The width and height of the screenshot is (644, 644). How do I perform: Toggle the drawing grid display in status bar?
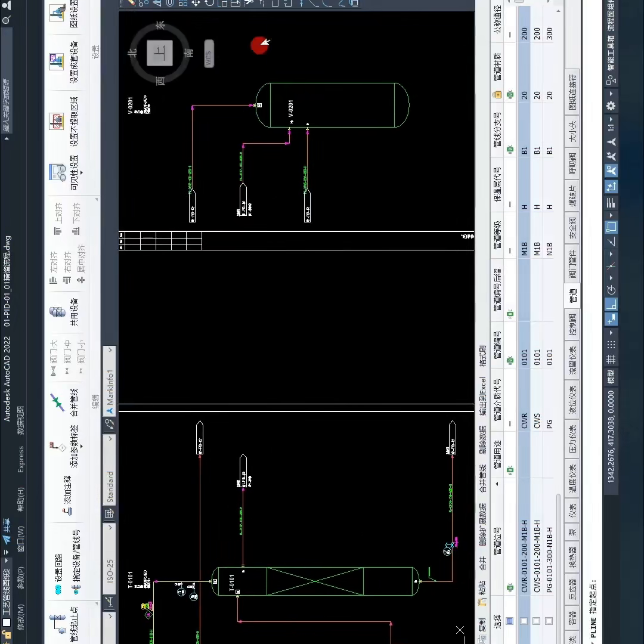611,360
